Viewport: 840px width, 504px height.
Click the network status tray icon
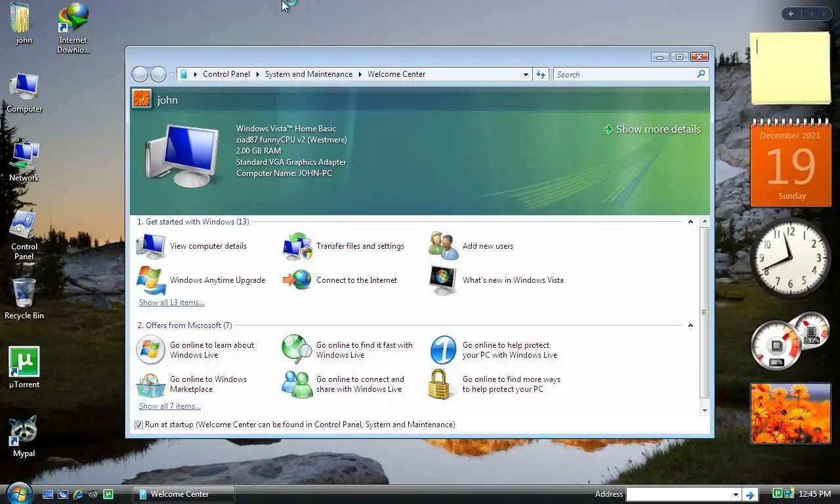789,493
